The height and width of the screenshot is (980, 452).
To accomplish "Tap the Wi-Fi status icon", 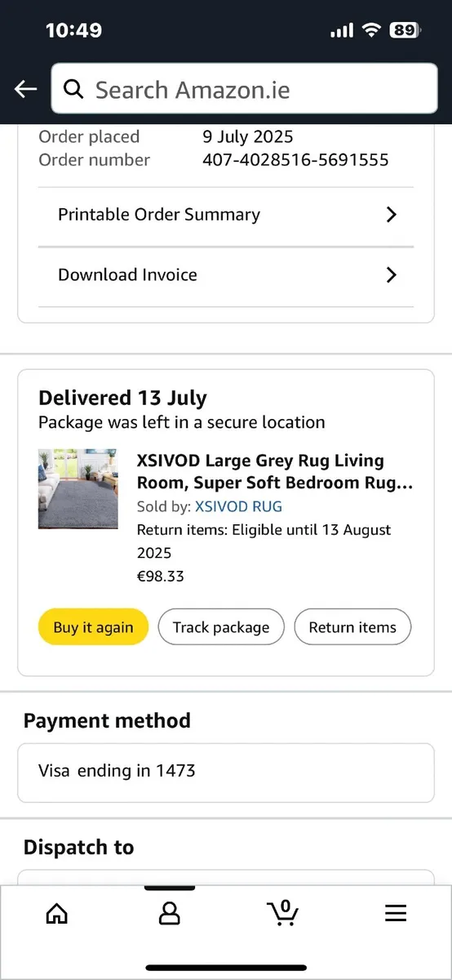I will (x=372, y=30).
